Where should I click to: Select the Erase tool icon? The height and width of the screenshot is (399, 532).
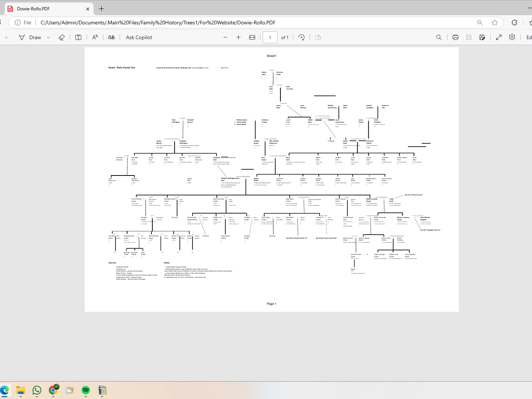[62, 37]
